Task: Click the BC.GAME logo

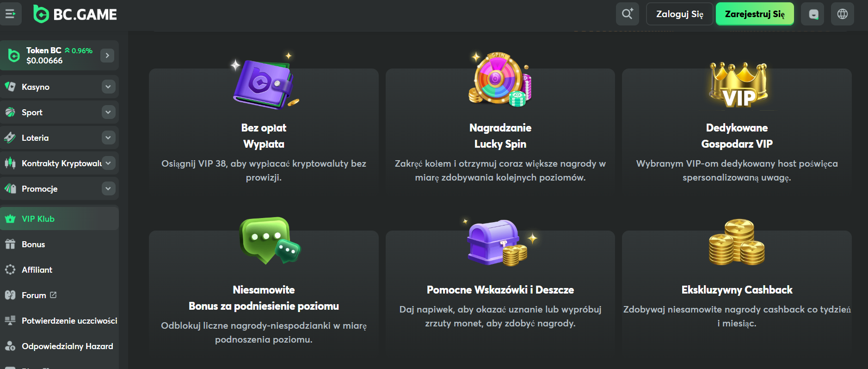Action: (x=75, y=14)
